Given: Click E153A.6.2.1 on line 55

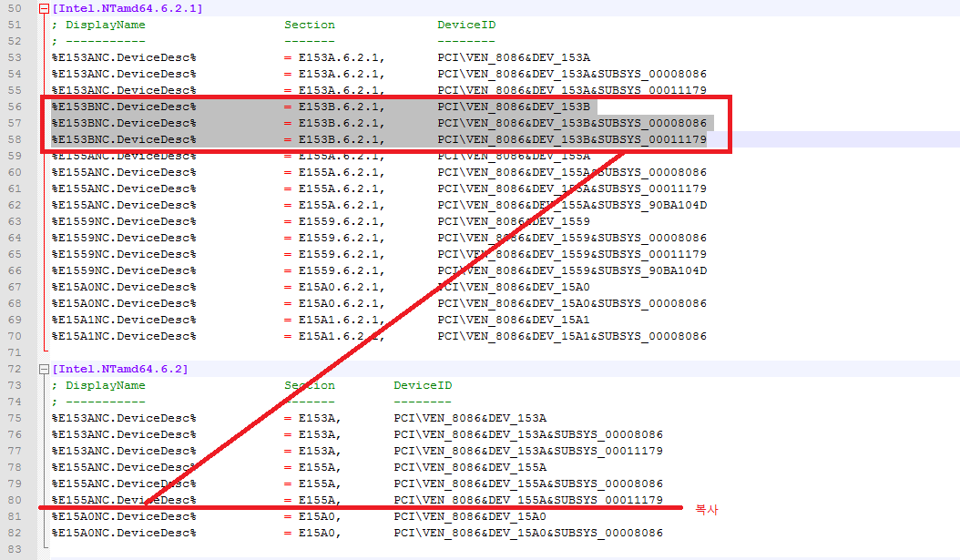Looking at the screenshot, I should click(339, 90).
